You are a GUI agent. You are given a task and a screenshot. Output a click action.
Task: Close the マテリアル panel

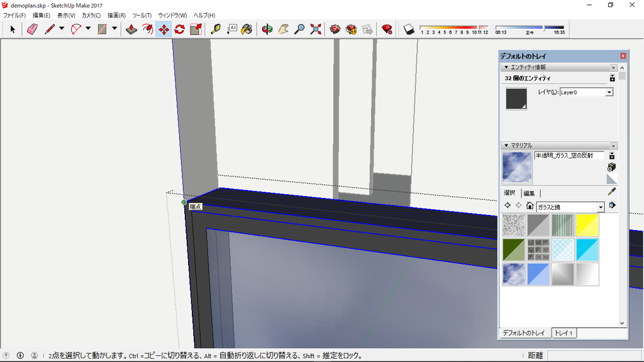point(613,146)
